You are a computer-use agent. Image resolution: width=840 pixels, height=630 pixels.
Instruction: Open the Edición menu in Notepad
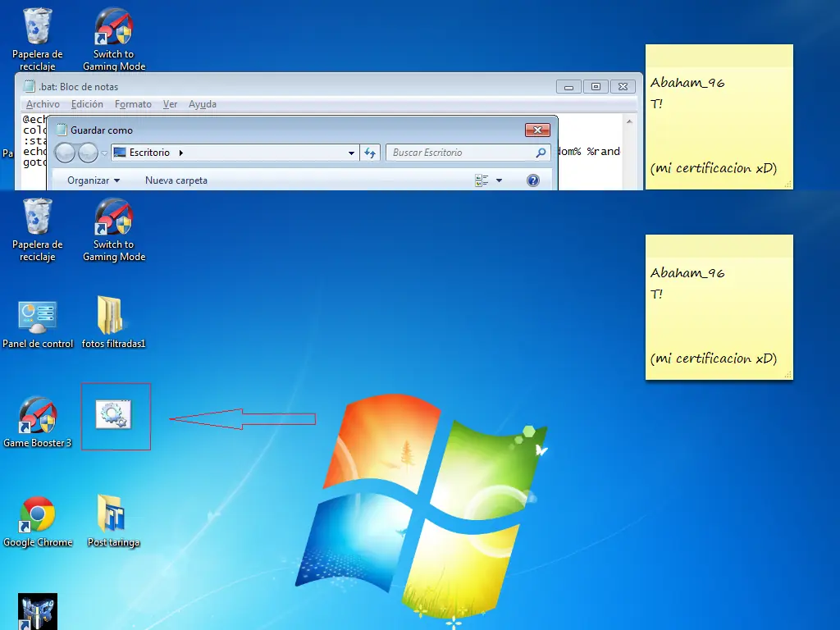click(87, 104)
